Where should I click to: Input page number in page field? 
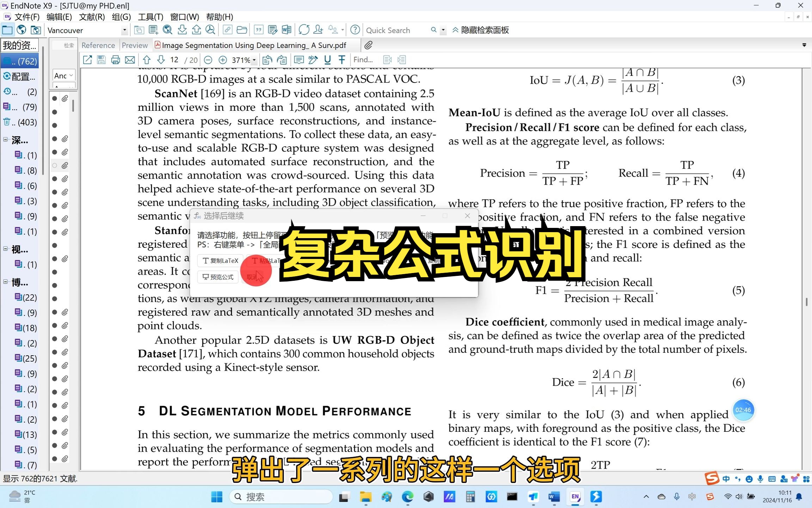tap(174, 59)
